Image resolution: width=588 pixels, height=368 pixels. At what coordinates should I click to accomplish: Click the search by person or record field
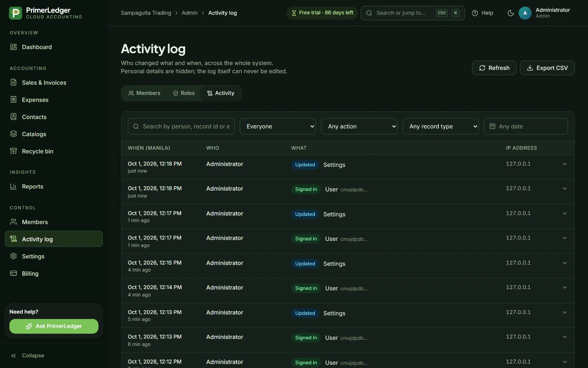tap(181, 126)
